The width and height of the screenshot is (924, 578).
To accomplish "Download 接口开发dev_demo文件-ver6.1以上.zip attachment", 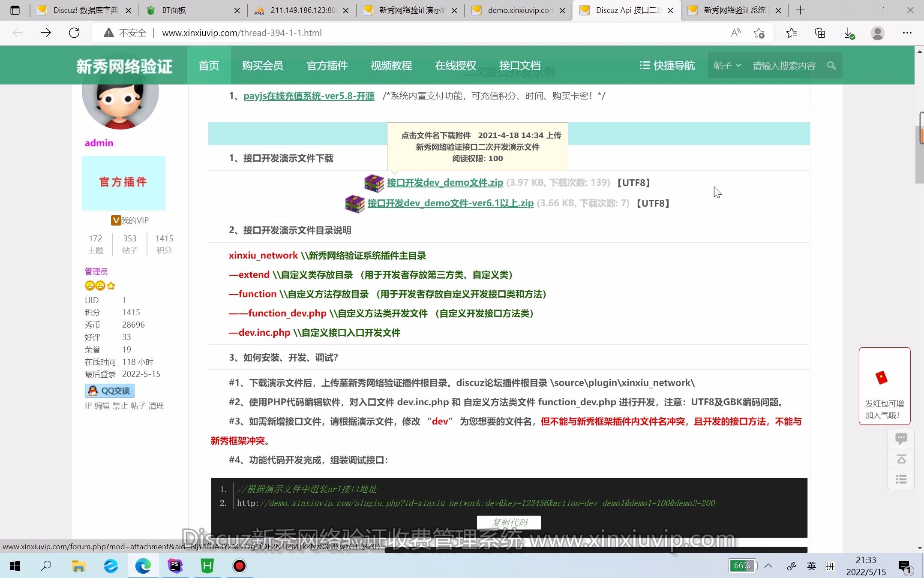I will click(x=450, y=203).
